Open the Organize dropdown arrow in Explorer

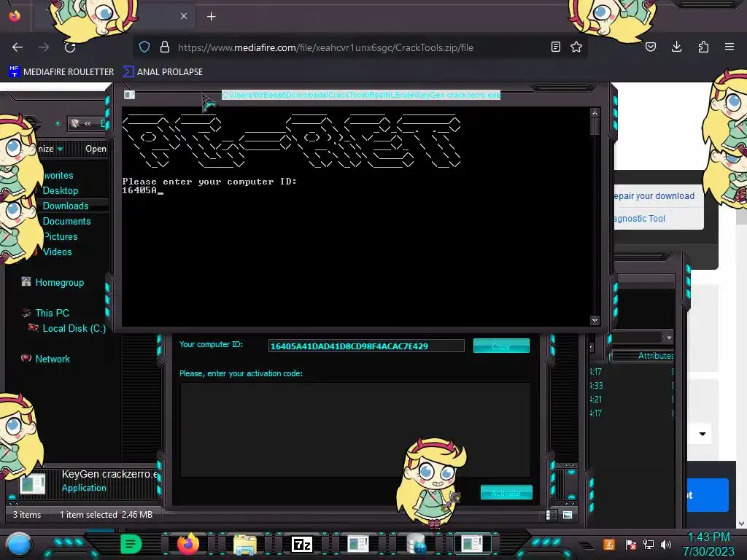(x=60, y=149)
